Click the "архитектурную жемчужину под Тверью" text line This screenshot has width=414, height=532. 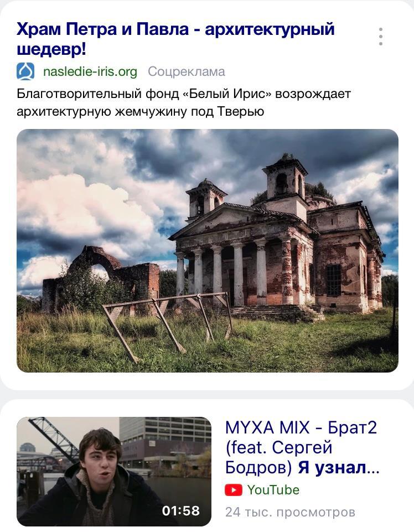click(140, 111)
